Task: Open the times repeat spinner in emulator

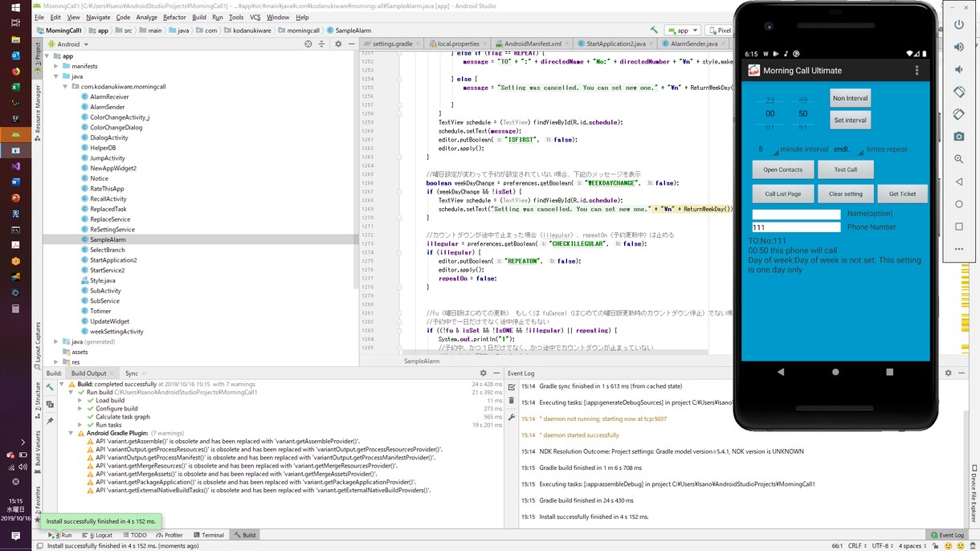Action: (x=847, y=149)
